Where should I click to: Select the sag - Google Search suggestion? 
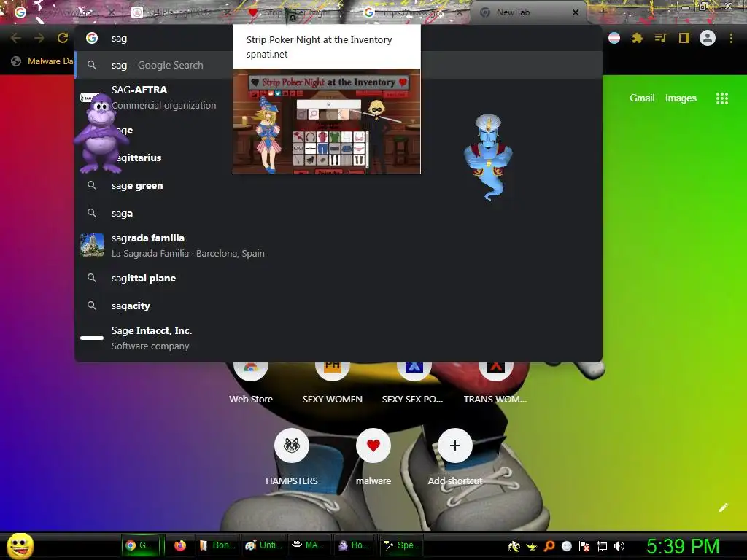pyautogui.click(x=338, y=65)
